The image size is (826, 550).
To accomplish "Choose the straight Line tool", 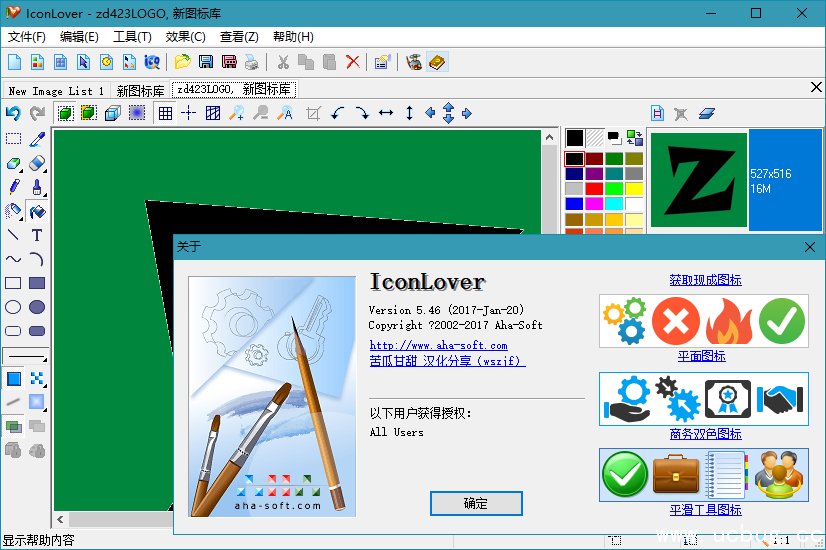I will click(13, 235).
